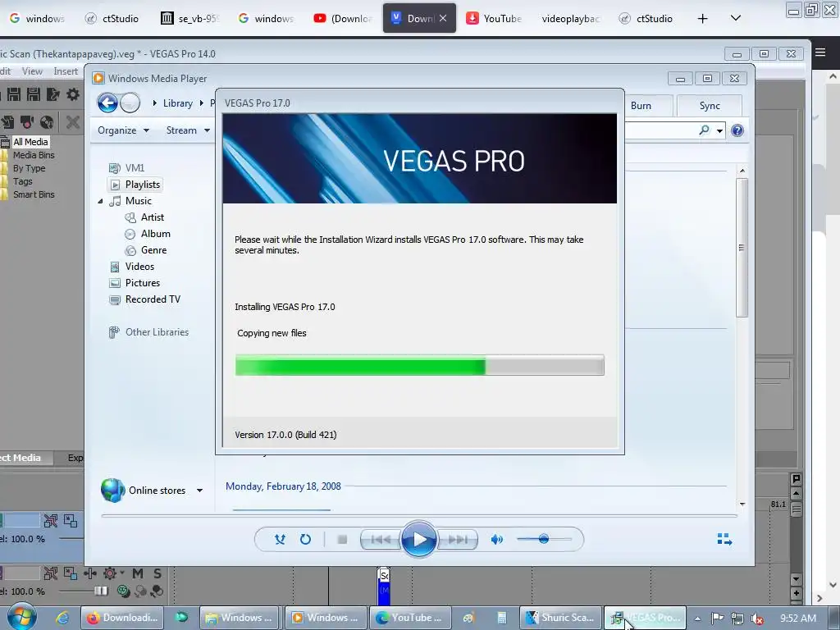Image resolution: width=840 pixels, height=630 pixels.
Task: Open the Organize dropdown menu
Action: pos(123,130)
